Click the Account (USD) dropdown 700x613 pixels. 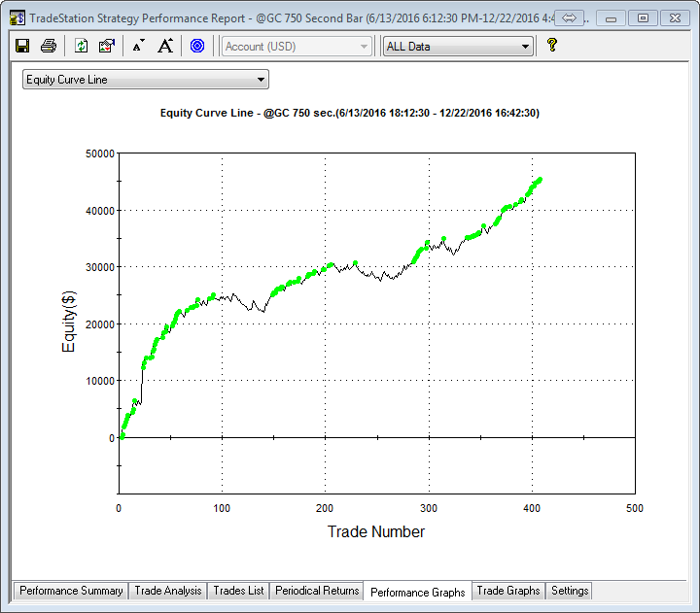pos(297,47)
